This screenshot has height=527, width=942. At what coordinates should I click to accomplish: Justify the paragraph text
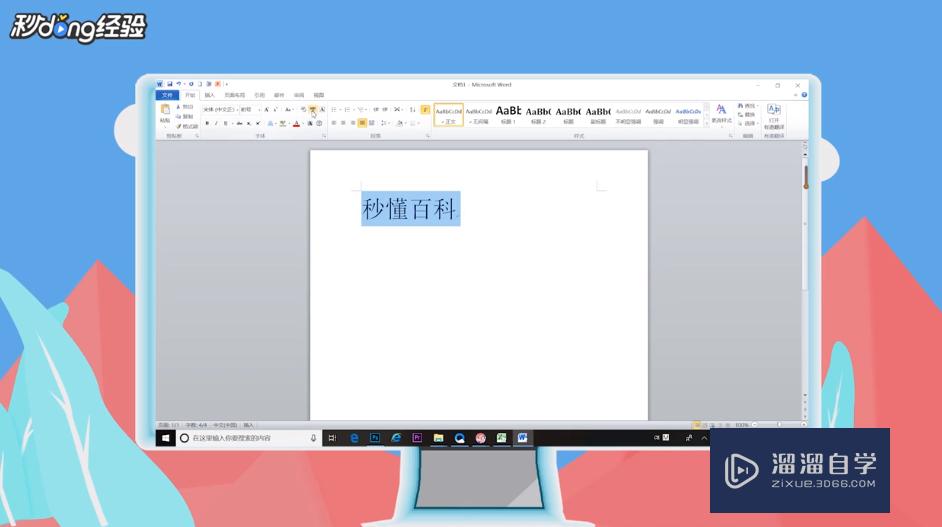point(362,123)
